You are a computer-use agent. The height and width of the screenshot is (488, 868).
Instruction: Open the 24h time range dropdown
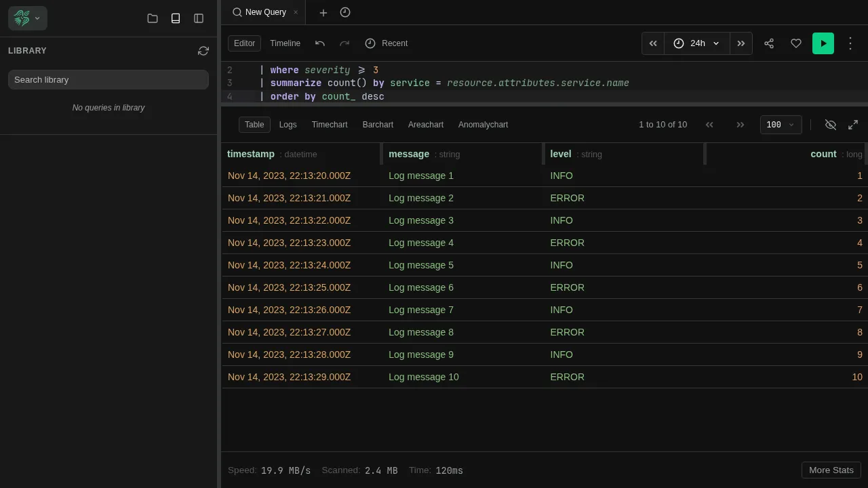697,43
